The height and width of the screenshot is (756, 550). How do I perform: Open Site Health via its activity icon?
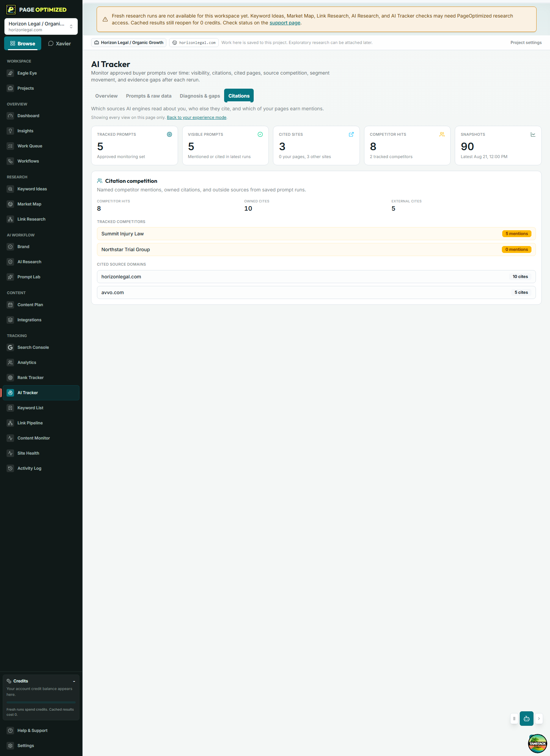coord(10,453)
